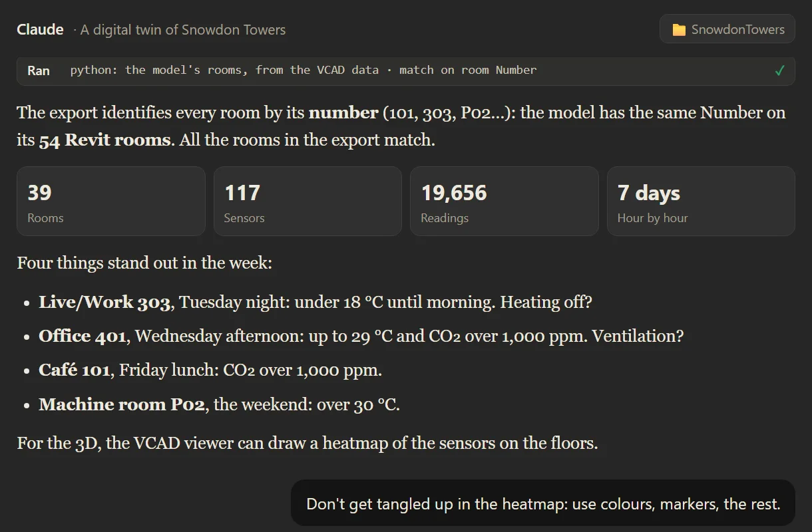The width and height of the screenshot is (812, 532).
Task: Select the 7 days Hour by hour card
Action: [x=701, y=201]
